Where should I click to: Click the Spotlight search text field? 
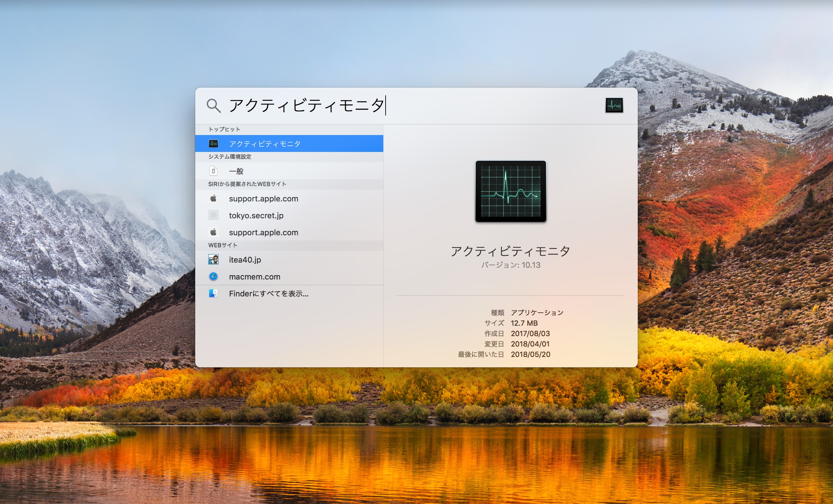click(x=413, y=105)
